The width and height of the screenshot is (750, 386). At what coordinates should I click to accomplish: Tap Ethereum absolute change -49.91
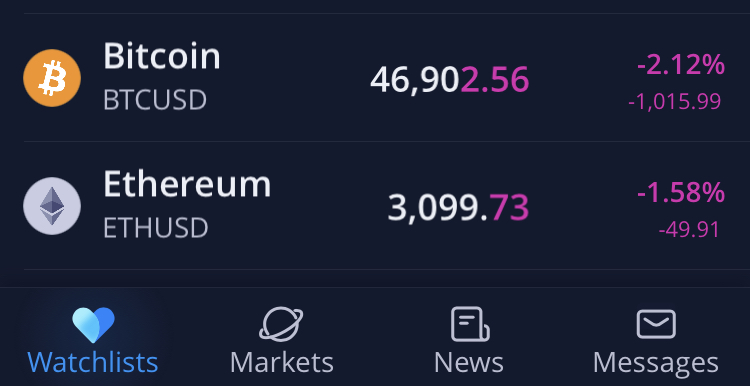(689, 230)
